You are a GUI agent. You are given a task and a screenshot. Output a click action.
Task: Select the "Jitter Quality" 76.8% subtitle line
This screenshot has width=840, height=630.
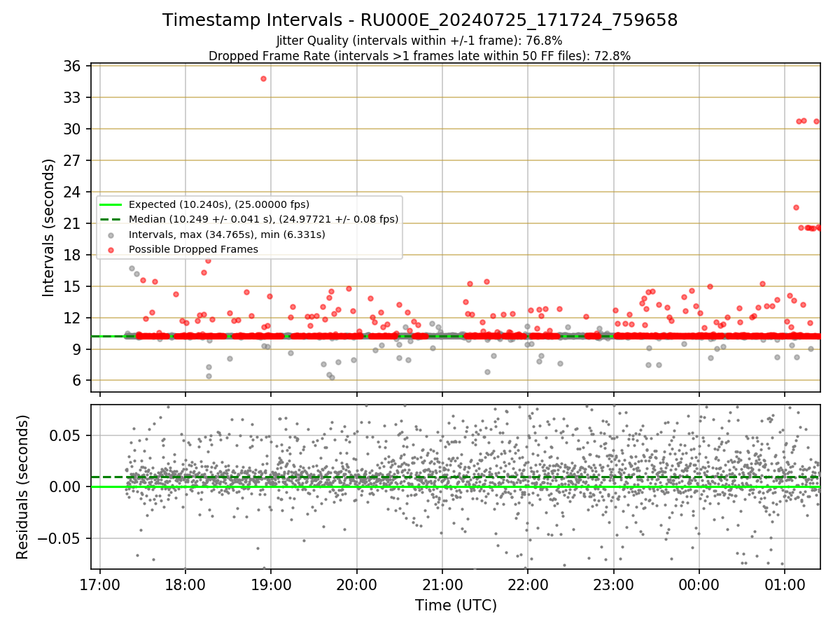[x=420, y=41]
